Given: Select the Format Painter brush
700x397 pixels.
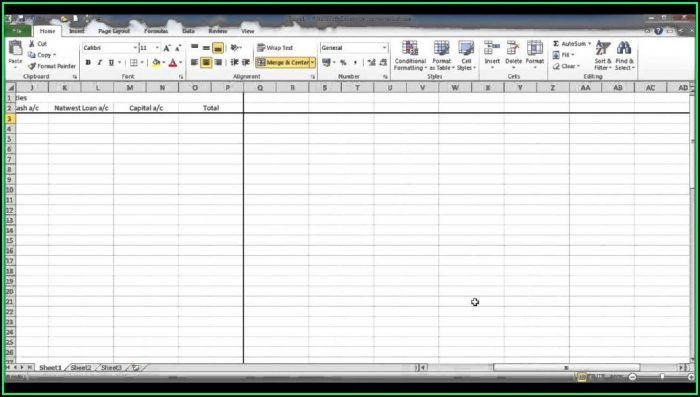Looking at the screenshot, I should 32,66.
